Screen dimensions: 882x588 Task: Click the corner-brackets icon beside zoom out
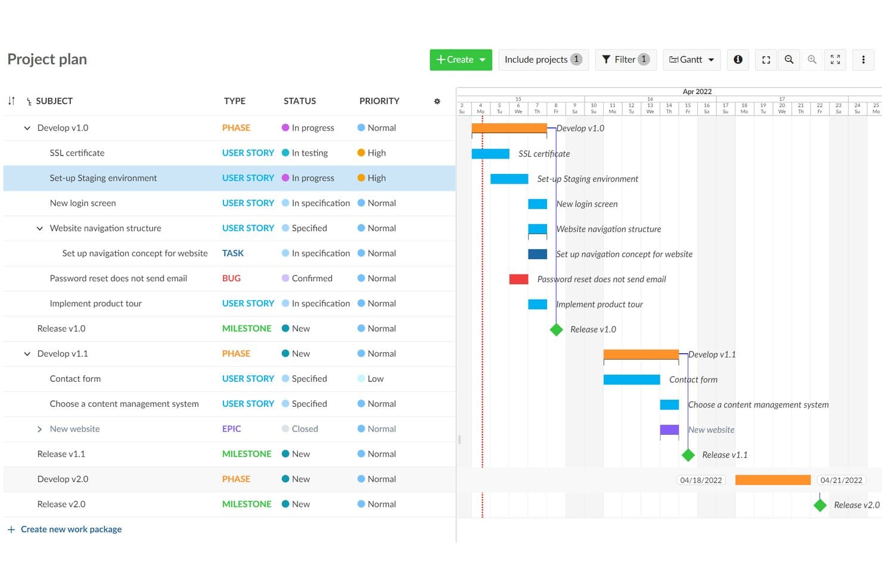tap(766, 60)
